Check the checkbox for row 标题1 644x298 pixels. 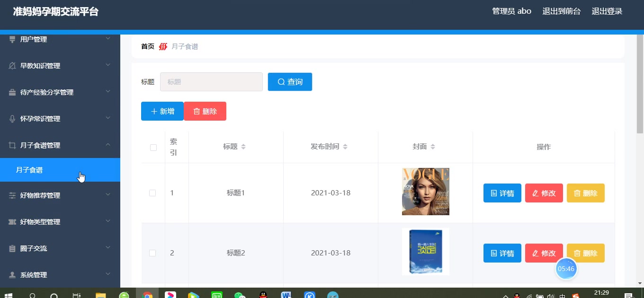point(152,193)
